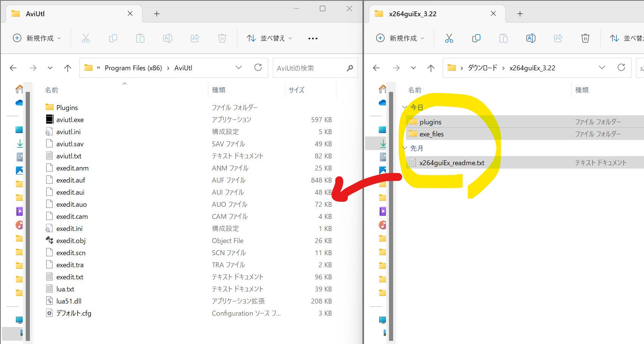Screen dimensions: 644x344
Task: Click the Music icon in AviUtl window sidebar
Action: point(19,225)
